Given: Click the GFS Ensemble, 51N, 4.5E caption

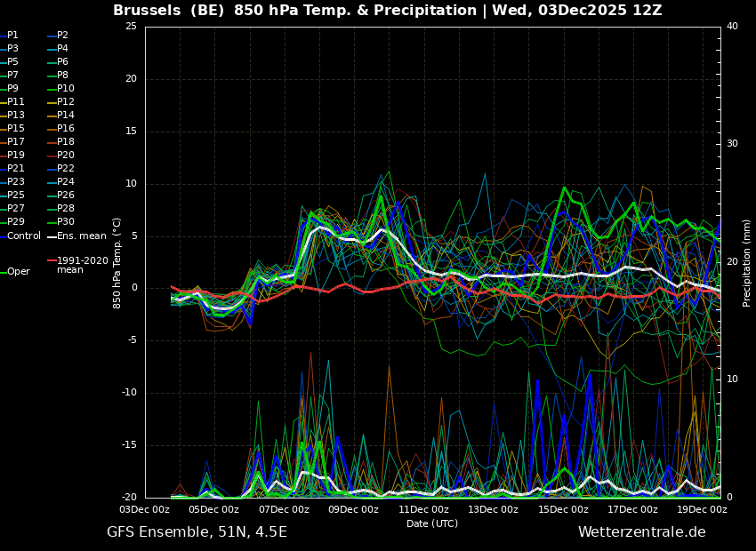Looking at the screenshot, I should click(x=197, y=532).
